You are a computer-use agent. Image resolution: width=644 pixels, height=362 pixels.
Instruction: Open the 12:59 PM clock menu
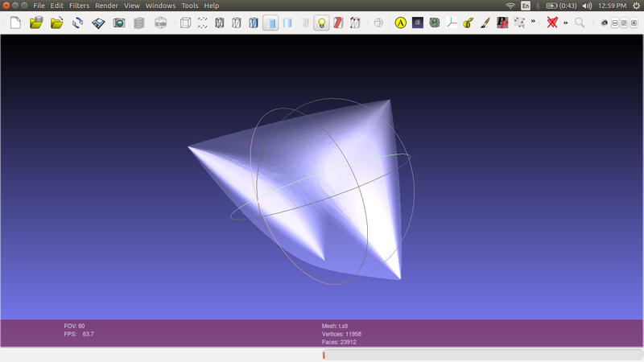(x=613, y=6)
